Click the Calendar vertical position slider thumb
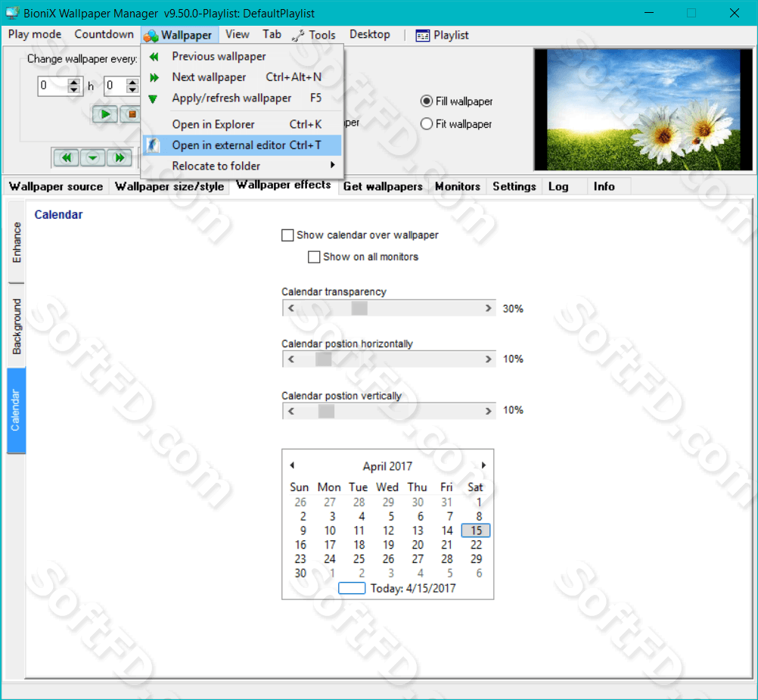758x700 pixels. 326,411
